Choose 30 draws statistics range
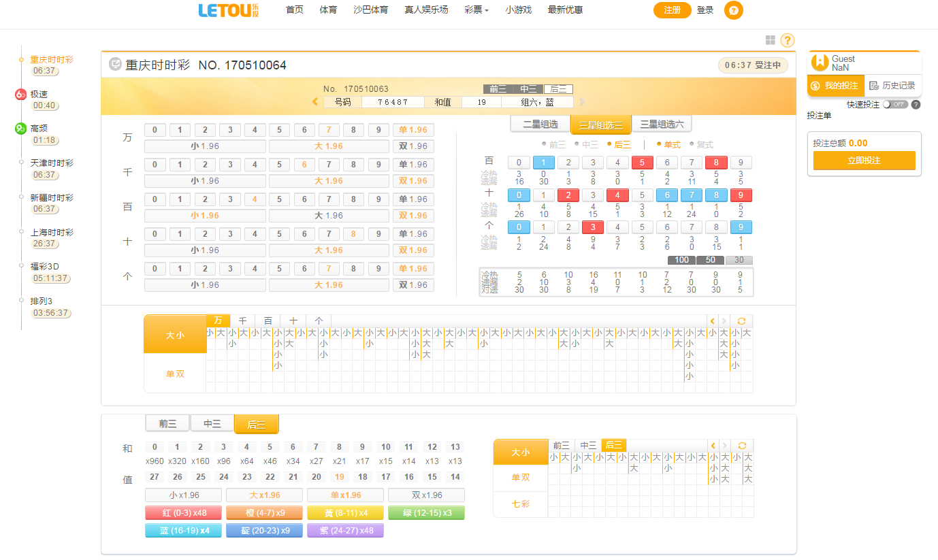The image size is (938, 560). 739,260
